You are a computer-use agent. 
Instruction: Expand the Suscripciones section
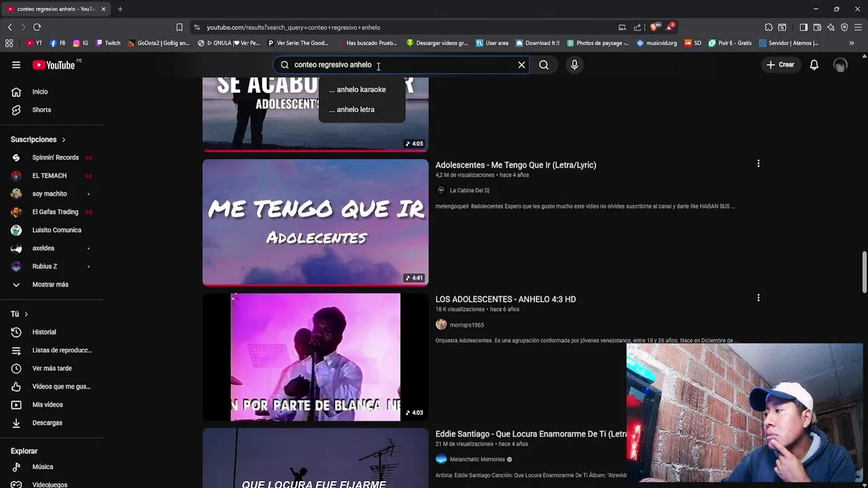38,140
